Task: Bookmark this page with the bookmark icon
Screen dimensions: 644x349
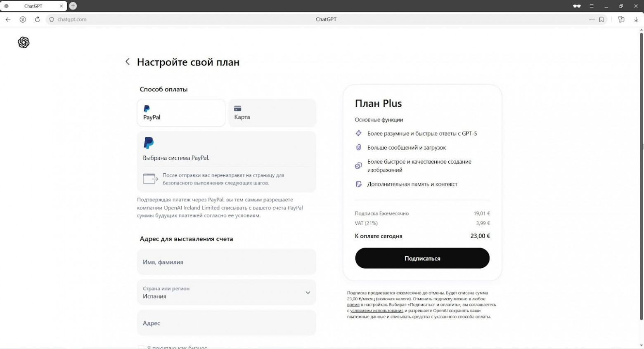Action: coord(601,19)
